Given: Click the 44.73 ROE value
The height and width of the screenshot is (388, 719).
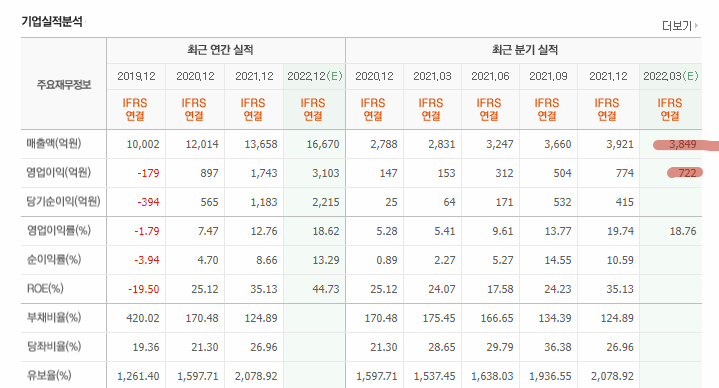Looking at the screenshot, I should point(326,289).
